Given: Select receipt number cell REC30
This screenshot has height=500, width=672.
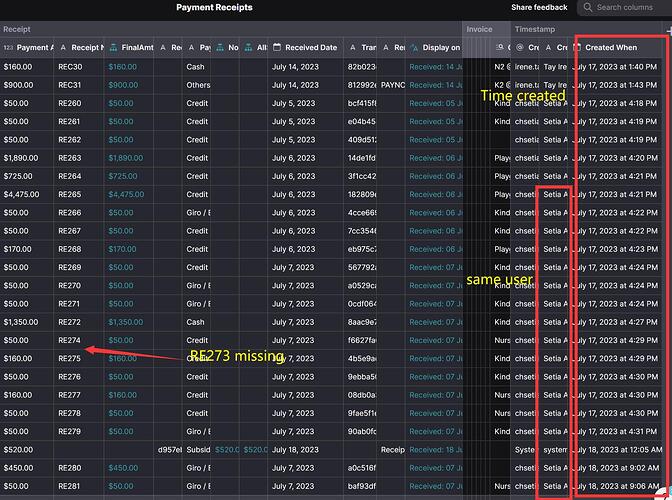Looking at the screenshot, I should 78,67.
